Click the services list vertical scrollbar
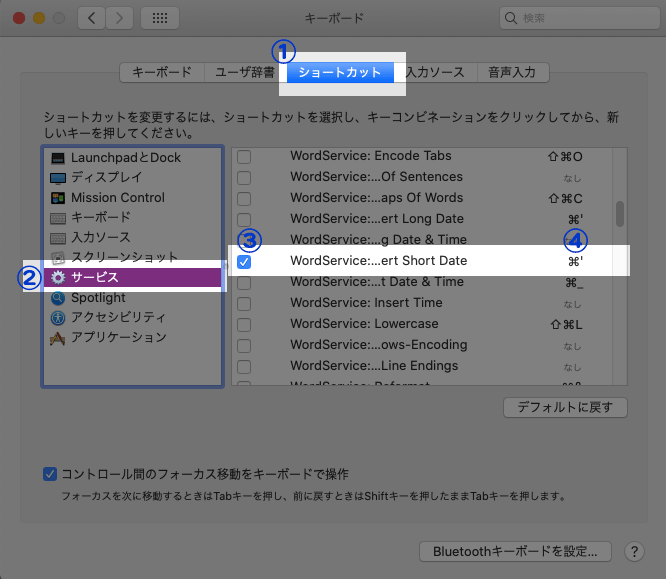 coord(620,214)
